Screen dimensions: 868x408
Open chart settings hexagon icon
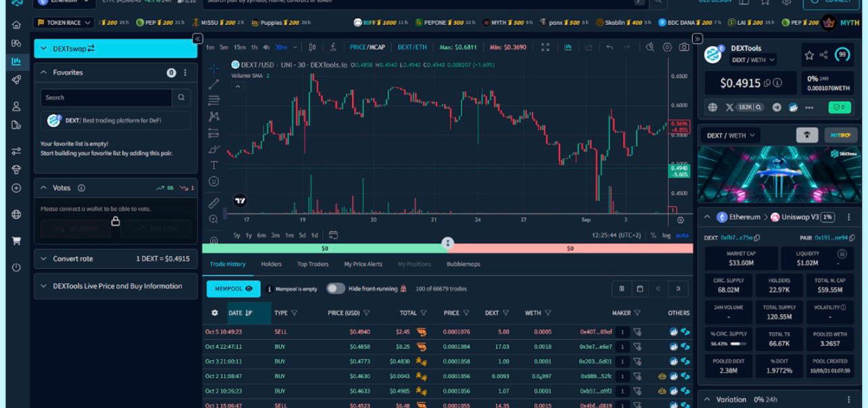(x=667, y=47)
